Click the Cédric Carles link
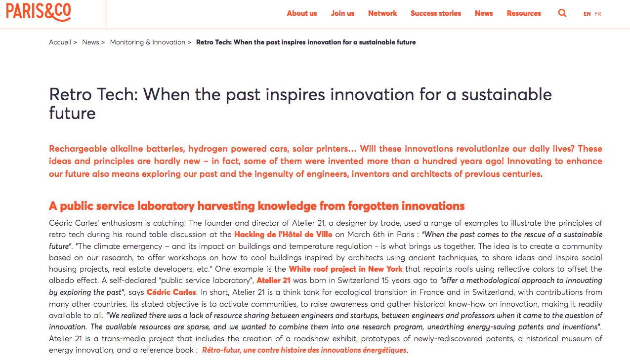The height and width of the screenshot is (364, 630). [171, 292]
